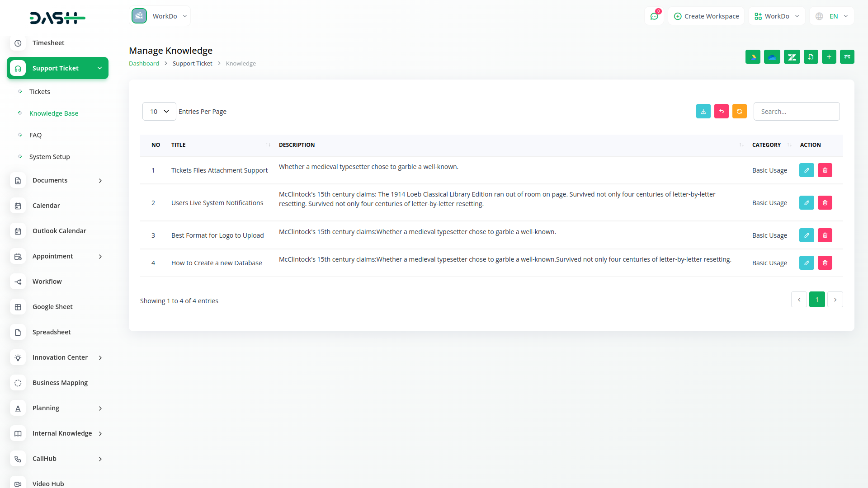868x488 pixels.
Task: Open the Tickets submenu item
Action: [x=40, y=92]
